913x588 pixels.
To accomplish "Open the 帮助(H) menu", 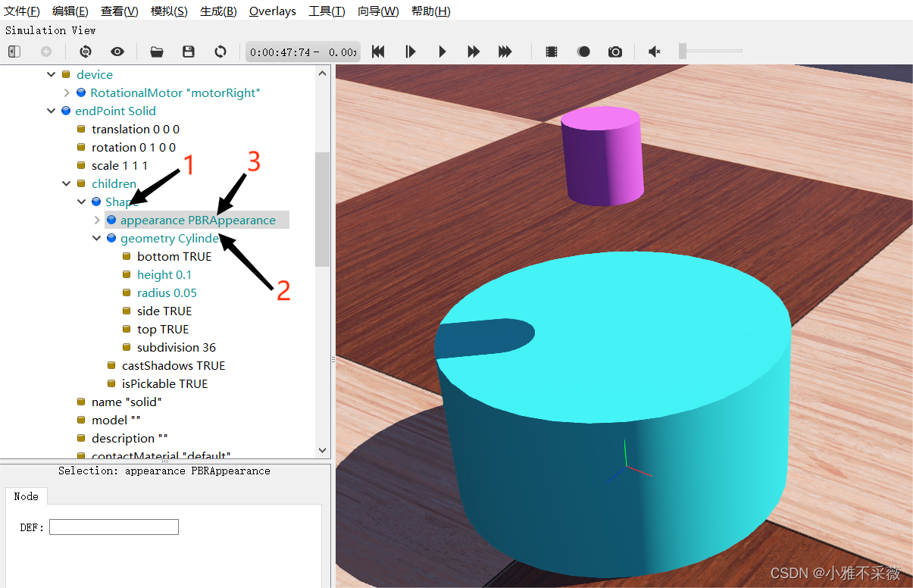I will [x=430, y=11].
